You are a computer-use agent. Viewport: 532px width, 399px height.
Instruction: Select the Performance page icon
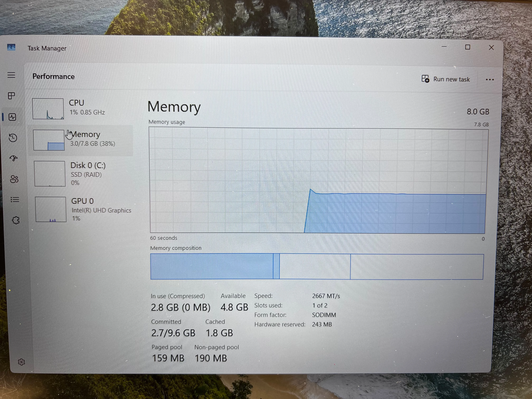tap(12, 117)
